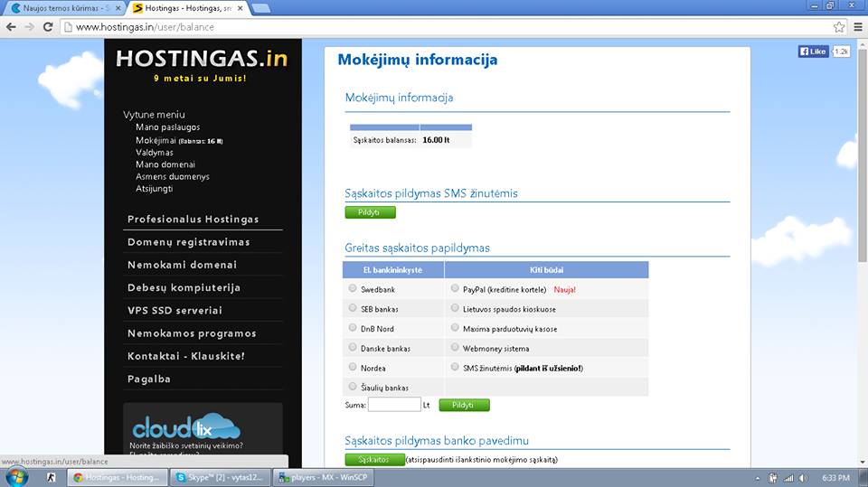The width and height of the screenshot is (868, 487).
Task: Close the Naujos temos kūrimas tab
Action: click(118, 8)
